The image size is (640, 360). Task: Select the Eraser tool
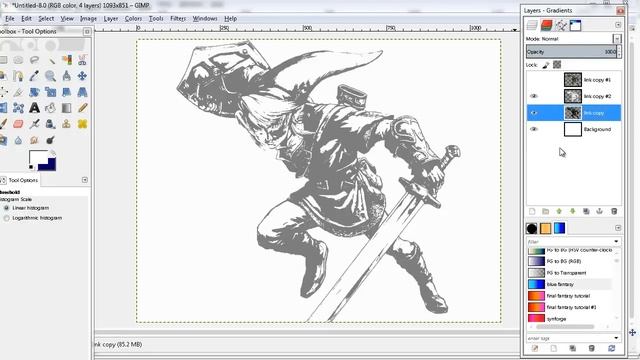[18, 124]
